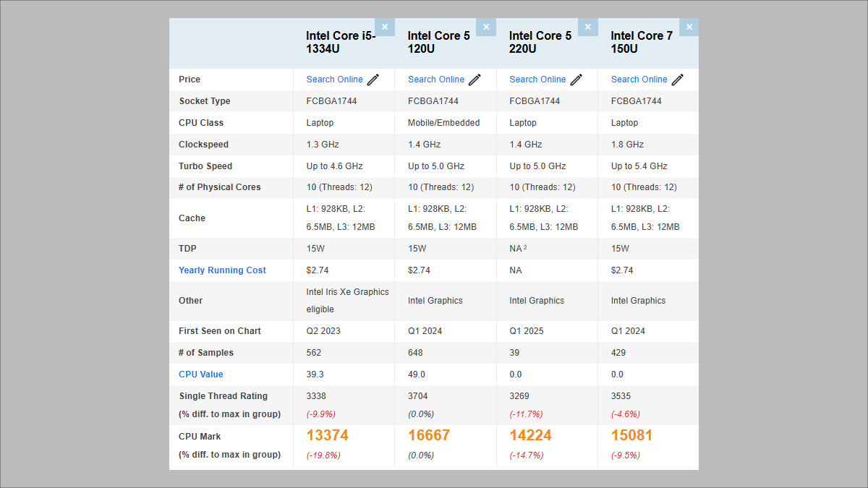
Task: Search Online price for Core 5 120U
Action: [435, 80]
